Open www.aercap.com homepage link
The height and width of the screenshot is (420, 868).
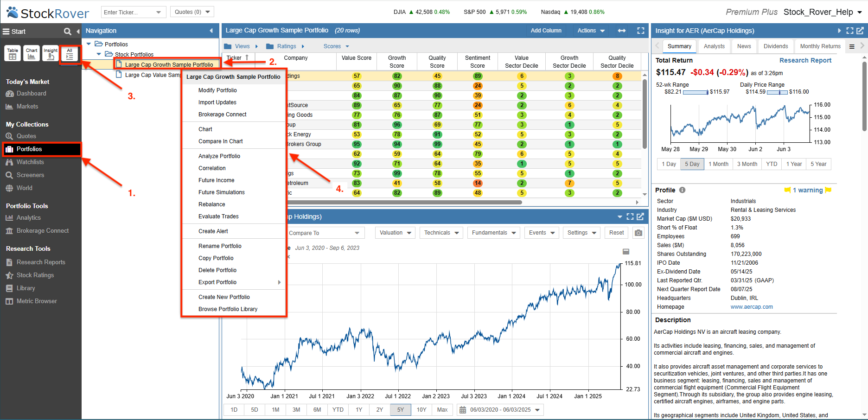752,307
